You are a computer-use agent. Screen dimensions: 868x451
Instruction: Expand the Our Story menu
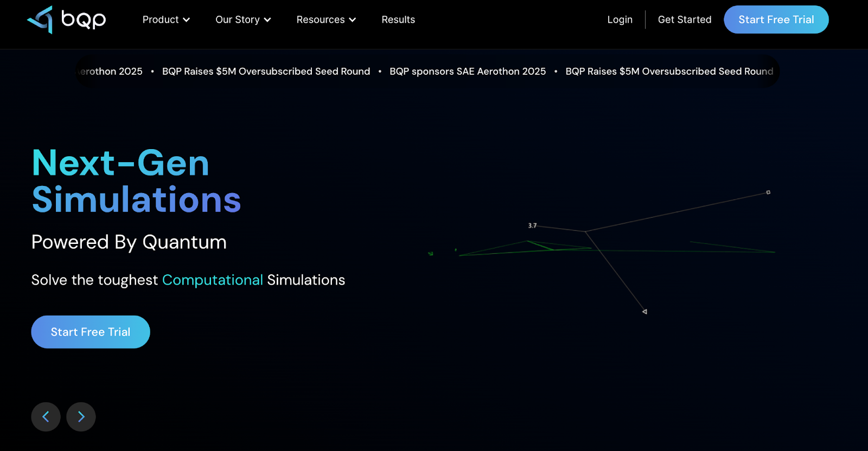pyautogui.click(x=243, y=20)
